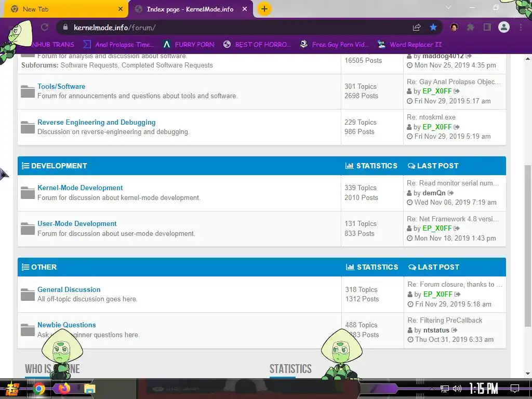Open Chrome from the taskbar
532x399 pixels.
coord(38,389)
